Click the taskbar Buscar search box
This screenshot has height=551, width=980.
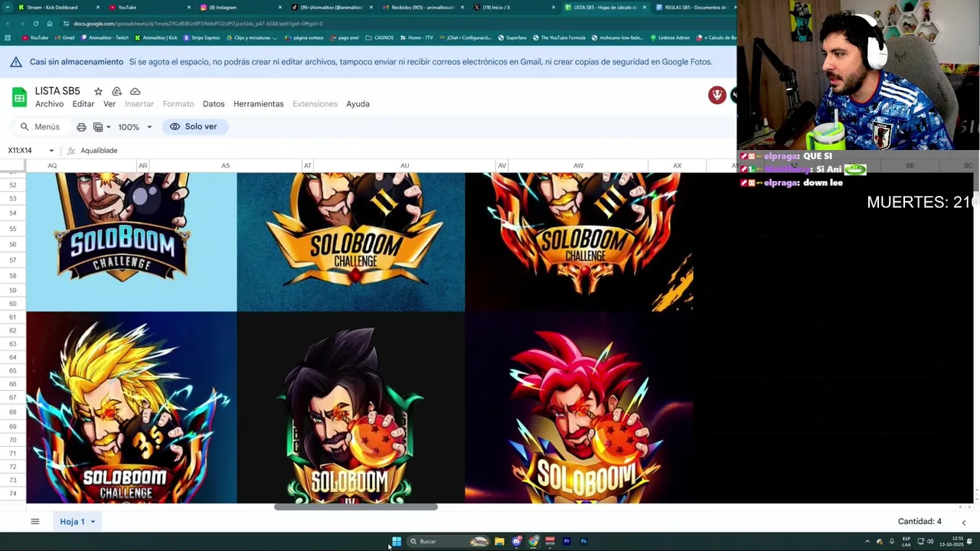point(448,541)
